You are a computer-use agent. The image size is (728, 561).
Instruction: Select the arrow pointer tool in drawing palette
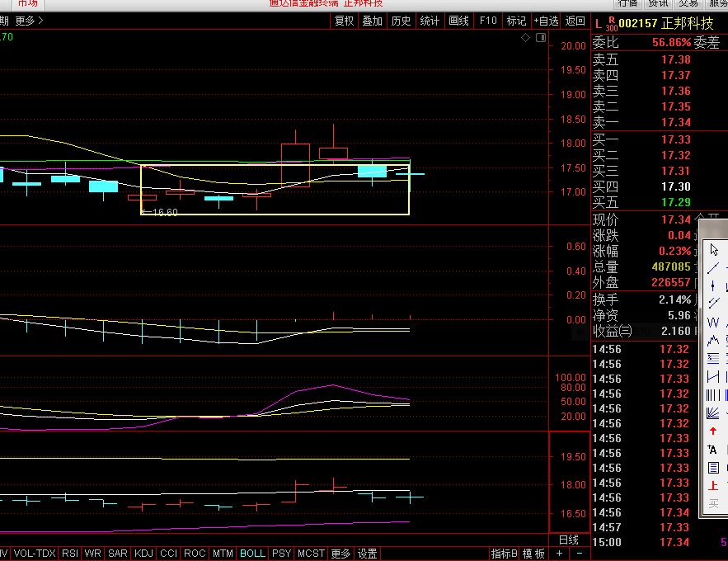click(x=714, y=249)
